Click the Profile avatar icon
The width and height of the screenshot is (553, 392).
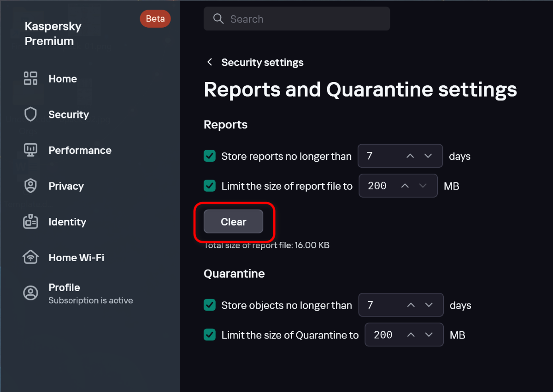[x=30, y=293]
